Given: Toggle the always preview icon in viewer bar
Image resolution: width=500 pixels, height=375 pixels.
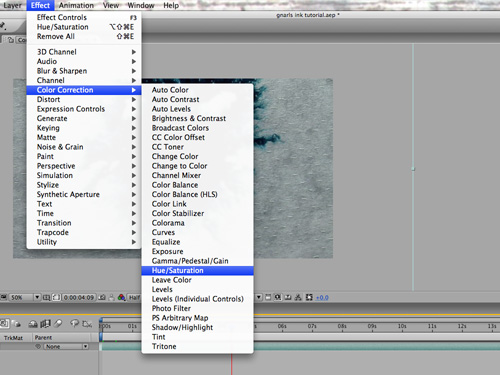Looking at the screenshot, I should [x=4, y=297].
